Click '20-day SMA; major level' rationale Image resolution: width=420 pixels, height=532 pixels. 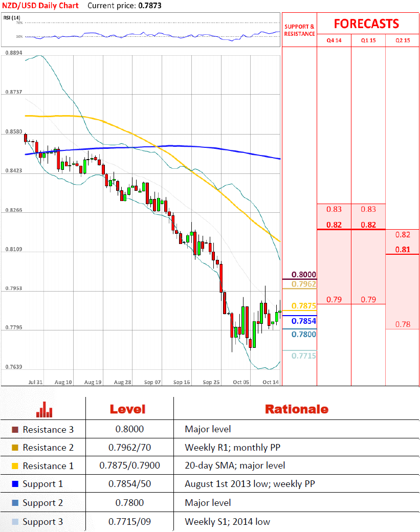click(235, 465)
